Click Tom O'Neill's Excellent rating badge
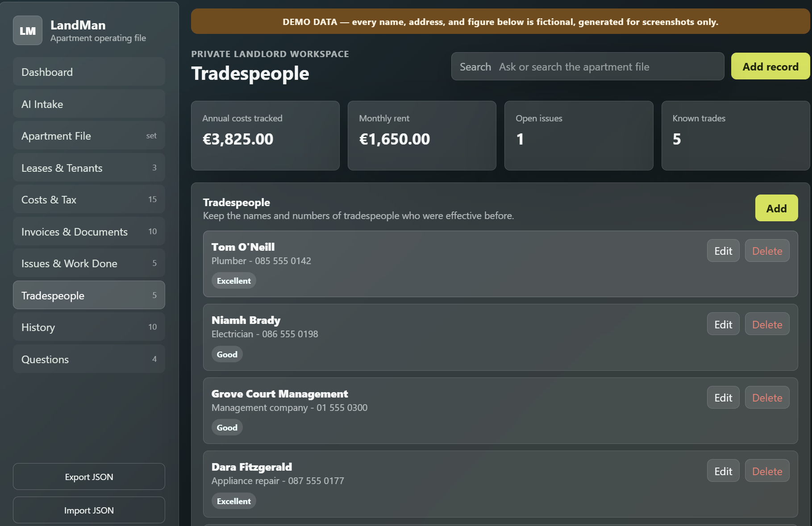This screenshot has width=812, height=526. click(233, 281)
